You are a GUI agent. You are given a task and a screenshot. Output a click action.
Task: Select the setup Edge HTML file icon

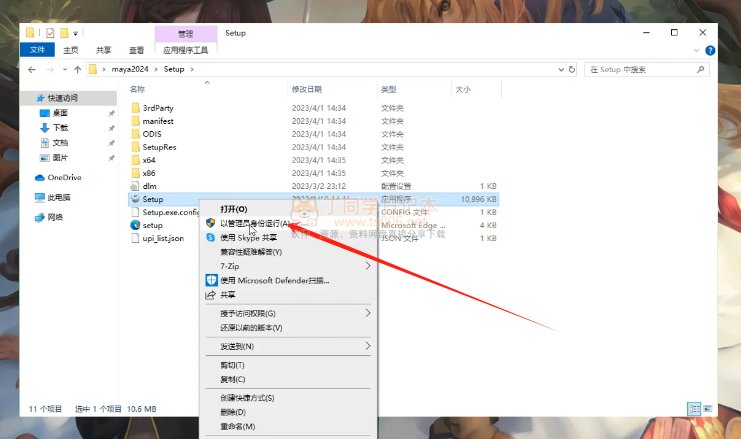[x=135, y=225]
